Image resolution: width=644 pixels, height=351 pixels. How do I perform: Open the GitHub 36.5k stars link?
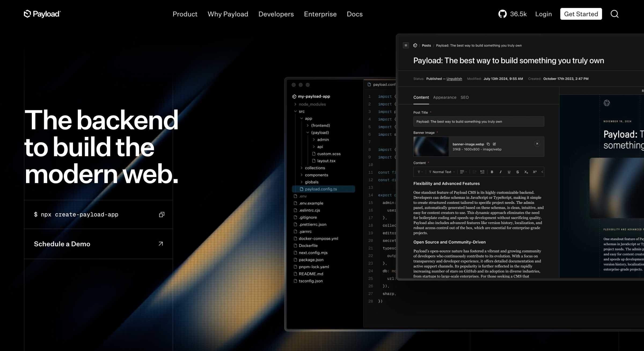coord(512,14)
